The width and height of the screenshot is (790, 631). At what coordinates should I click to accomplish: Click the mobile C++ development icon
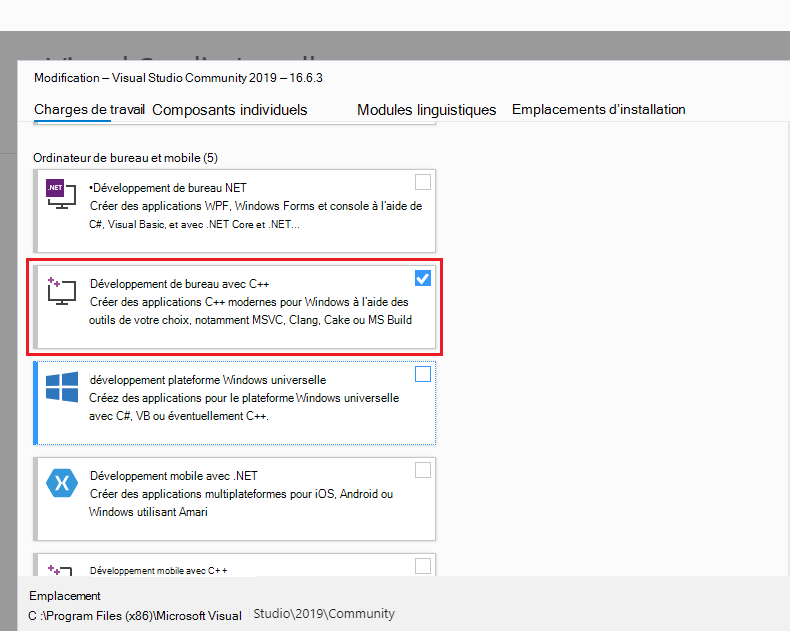(60, 571)
